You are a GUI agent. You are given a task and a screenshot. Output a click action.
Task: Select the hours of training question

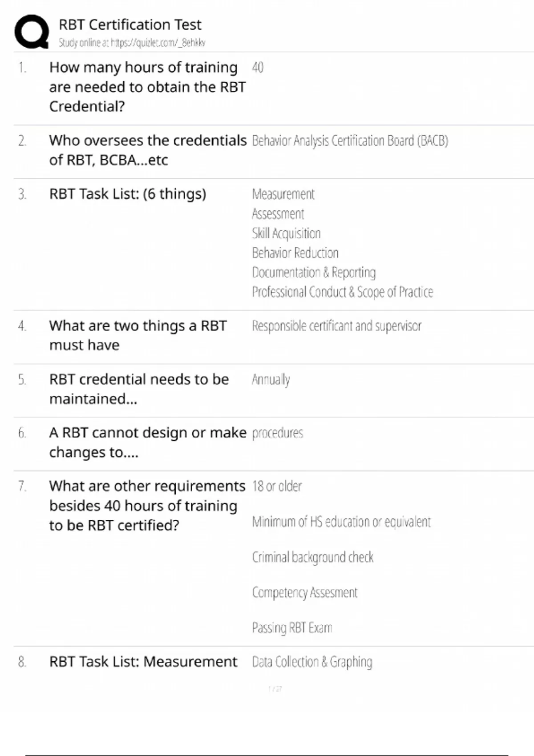click(147, 87)
